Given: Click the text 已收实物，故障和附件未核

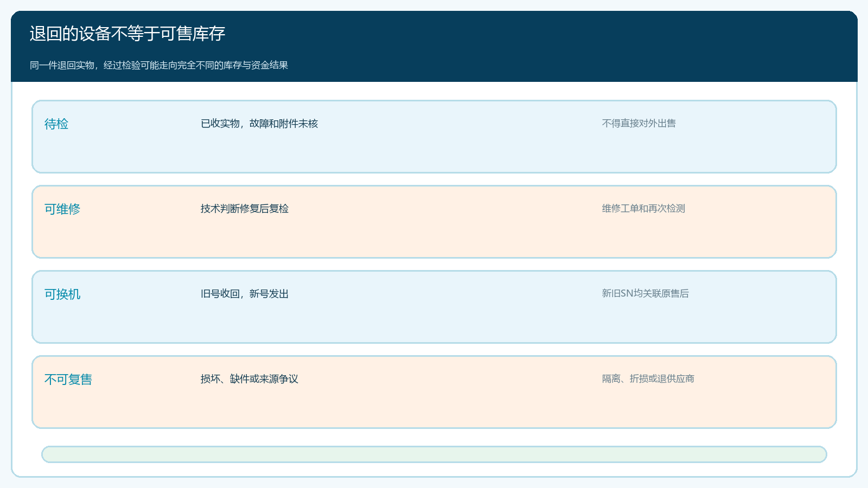Looking at the screenshot, I should [x=259, y=124].
